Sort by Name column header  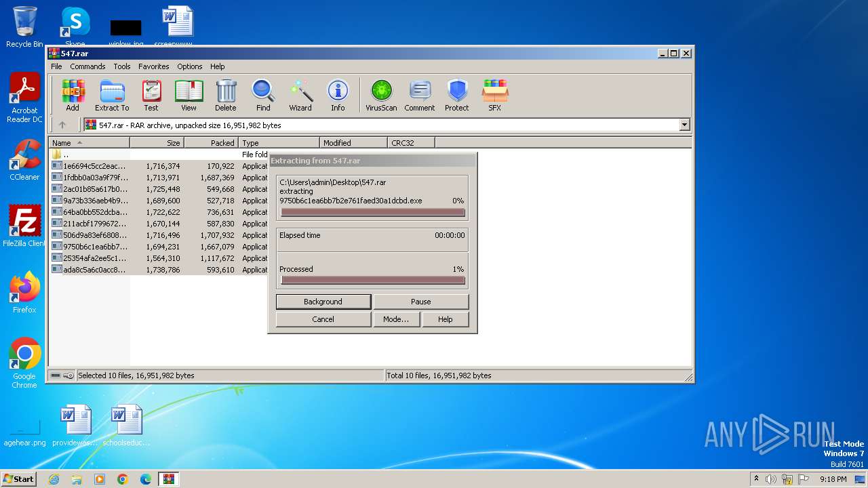click(x=89, y=143)
